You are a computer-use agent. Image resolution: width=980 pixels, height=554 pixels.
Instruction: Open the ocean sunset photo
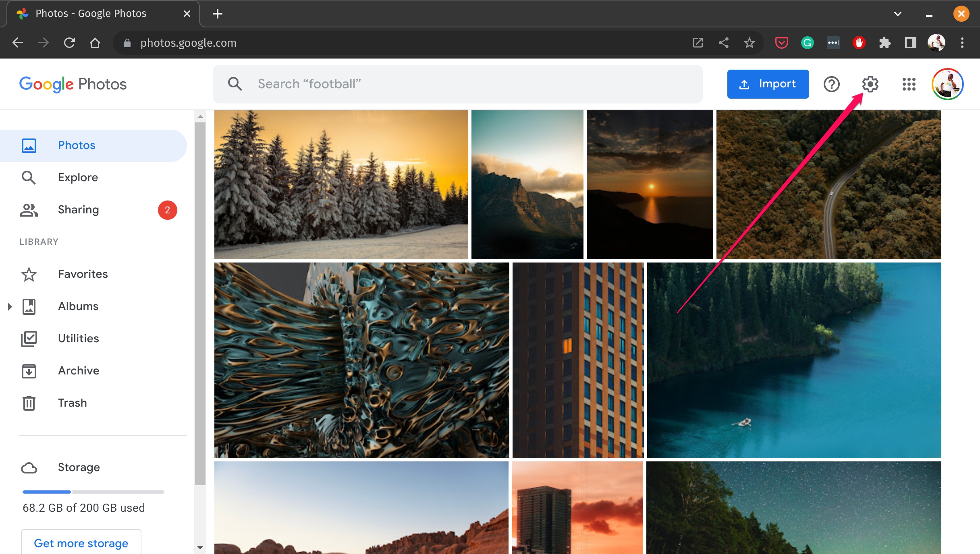point(650,184)
